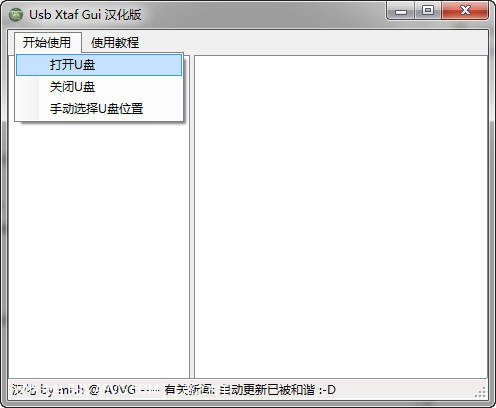This screenshot has height=408, width=496.
Task: Open the 使用教程 menu
Action: click(x=115, y=42)
